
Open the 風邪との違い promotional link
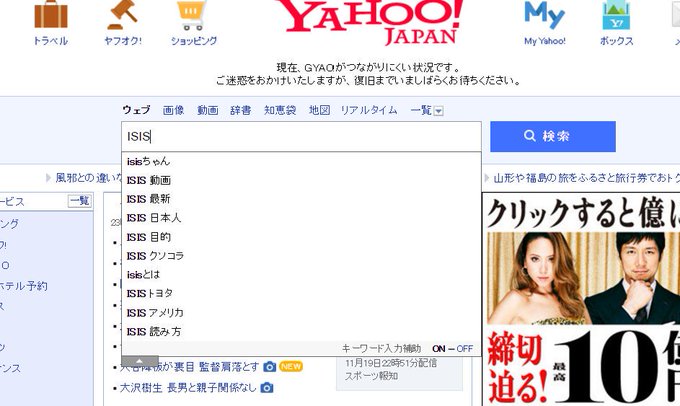tap(89, 178)
